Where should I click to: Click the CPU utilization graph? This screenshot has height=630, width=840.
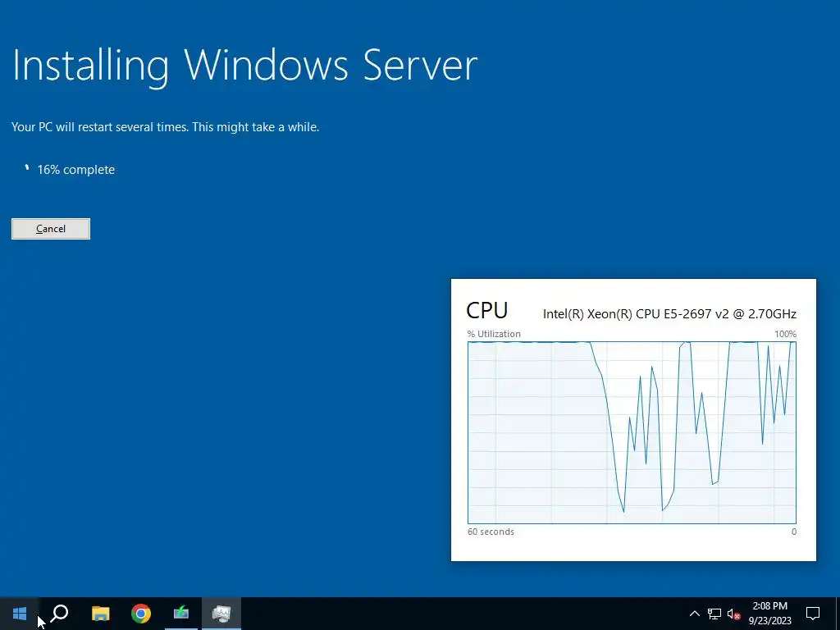point(632,432)
